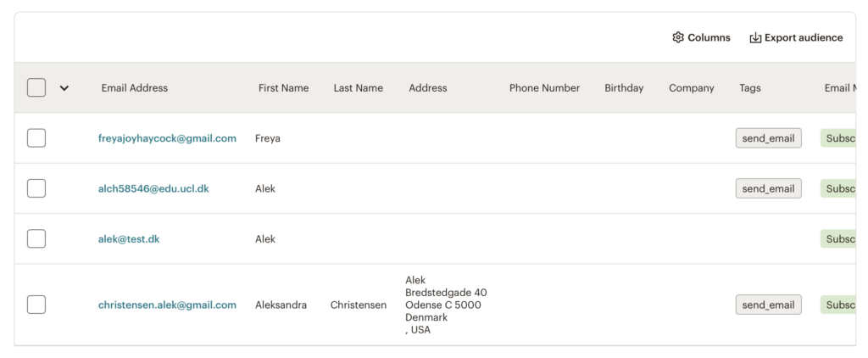Click the Export audience download icon
Screen dimensions: 868x358
(x=755, y=37)
